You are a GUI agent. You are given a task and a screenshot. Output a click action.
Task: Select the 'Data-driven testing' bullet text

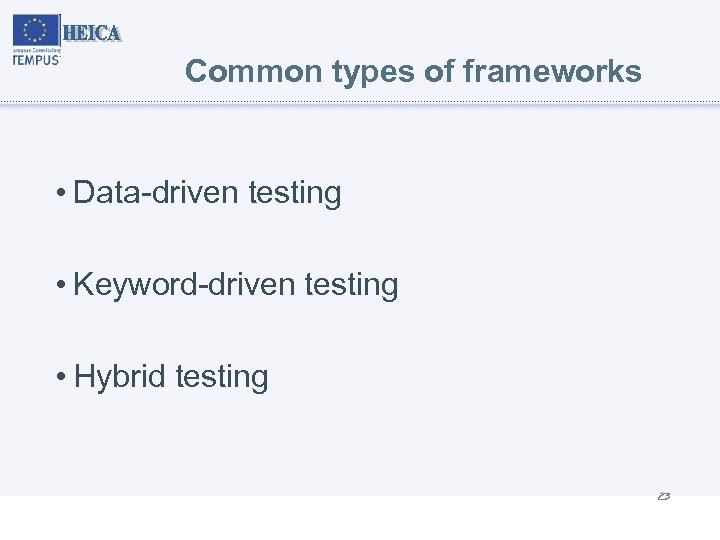pos(207,193)
